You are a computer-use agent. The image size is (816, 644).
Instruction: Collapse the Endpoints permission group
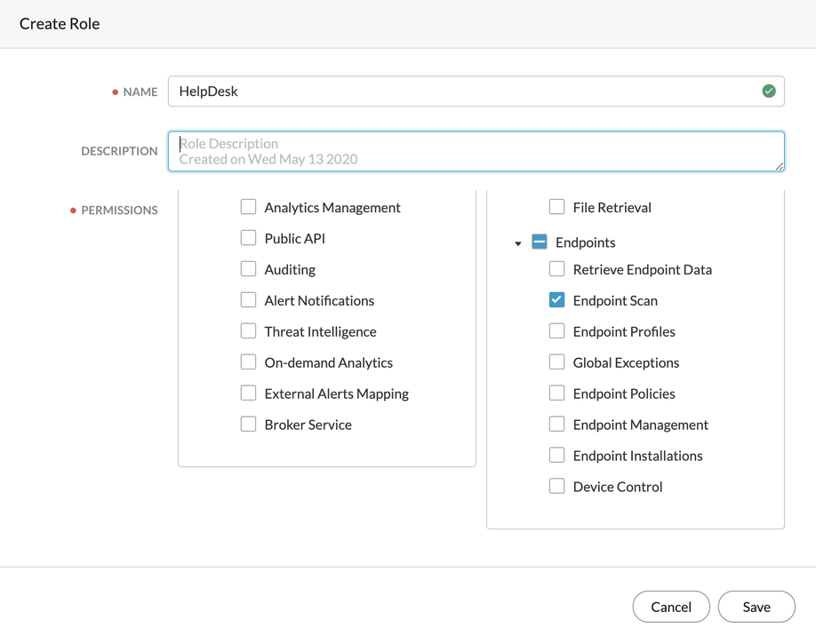[x=518, y=243]
